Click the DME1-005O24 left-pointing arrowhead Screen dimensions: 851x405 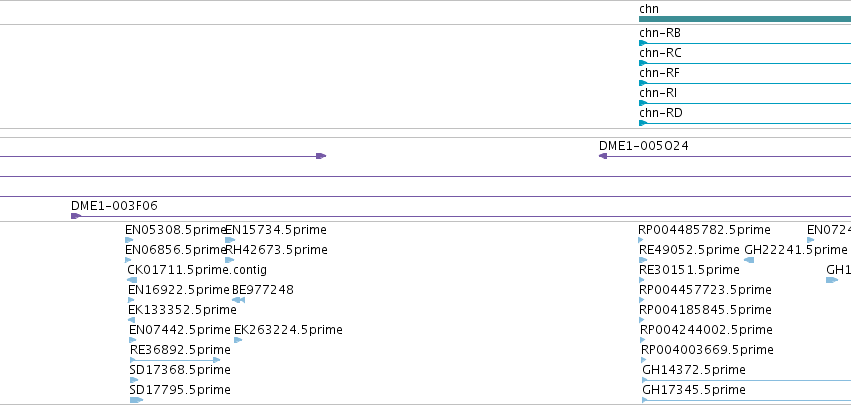(602, 156)
